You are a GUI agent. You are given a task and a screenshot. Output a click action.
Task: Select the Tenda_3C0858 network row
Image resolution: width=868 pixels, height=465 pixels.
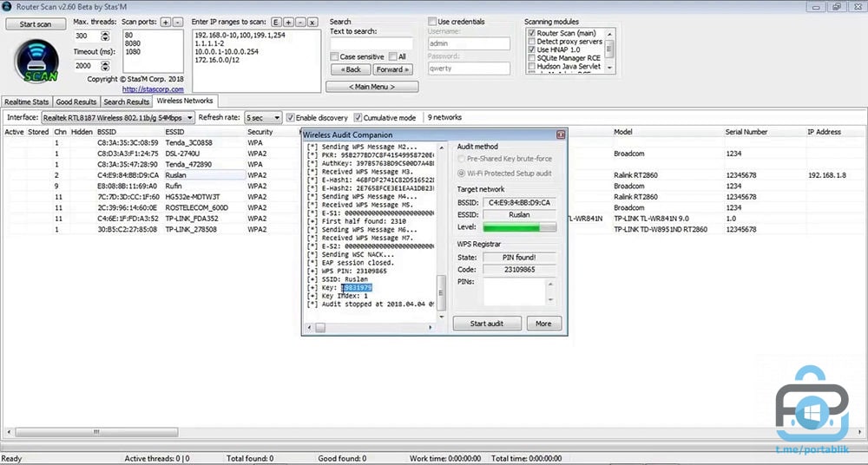point(188,143)
